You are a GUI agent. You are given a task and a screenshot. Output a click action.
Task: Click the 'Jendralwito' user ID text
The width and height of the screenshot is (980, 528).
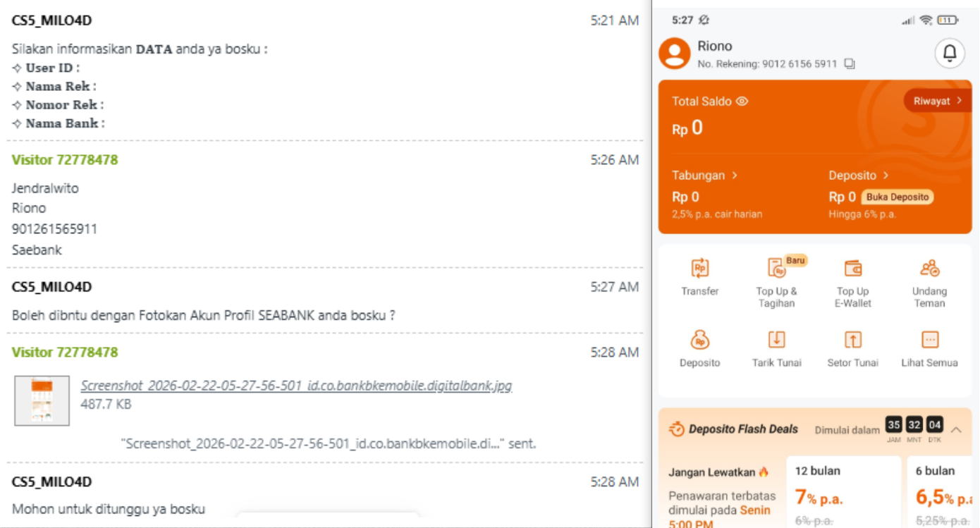click(x=45, y=188)
